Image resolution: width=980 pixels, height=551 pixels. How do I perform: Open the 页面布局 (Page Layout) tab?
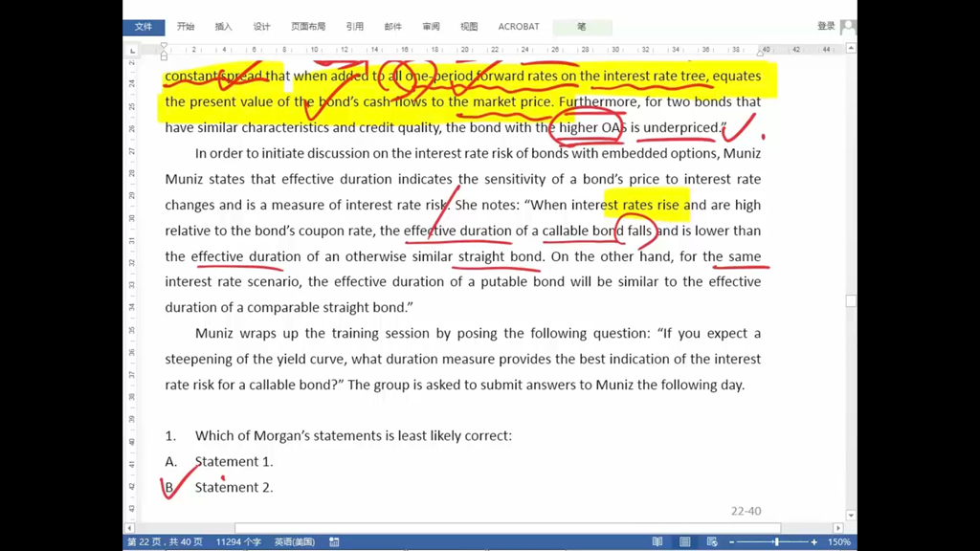pos(308,27)
